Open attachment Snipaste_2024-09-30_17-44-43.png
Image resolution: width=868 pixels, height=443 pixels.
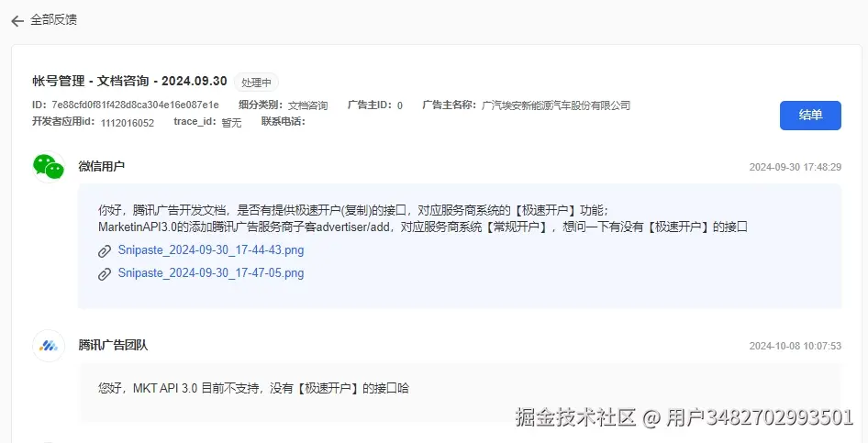tap(211, 250)
